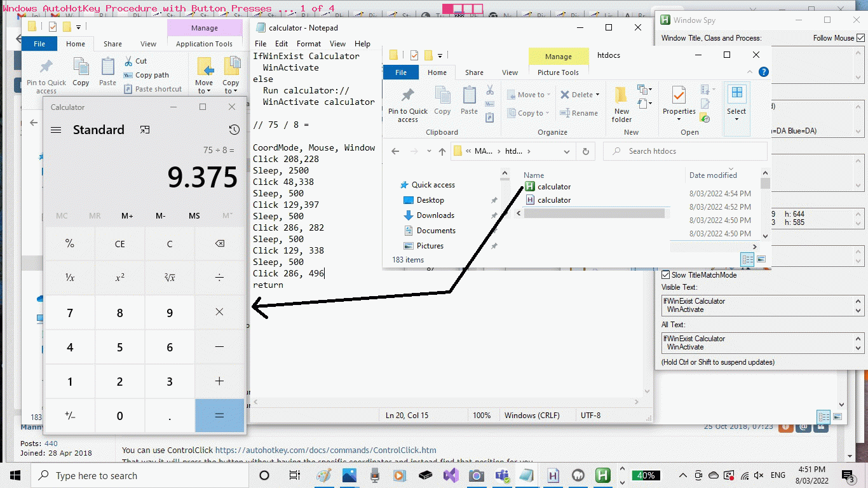The image size is (868, 488).
Task: Switch to Share tab in htdocs window
Action: (x=474, y=72)
